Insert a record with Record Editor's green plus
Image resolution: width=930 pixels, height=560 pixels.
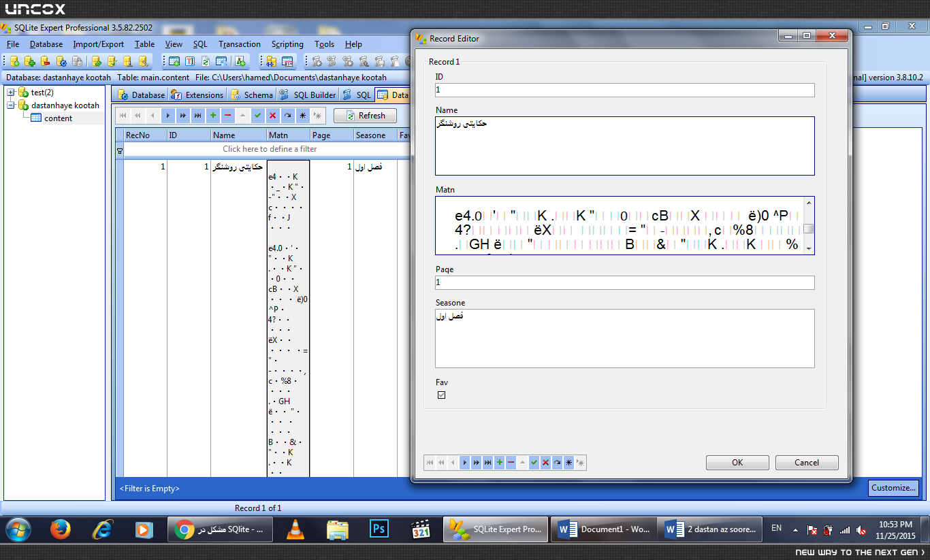pyautogui.click(x=500, y=463)
